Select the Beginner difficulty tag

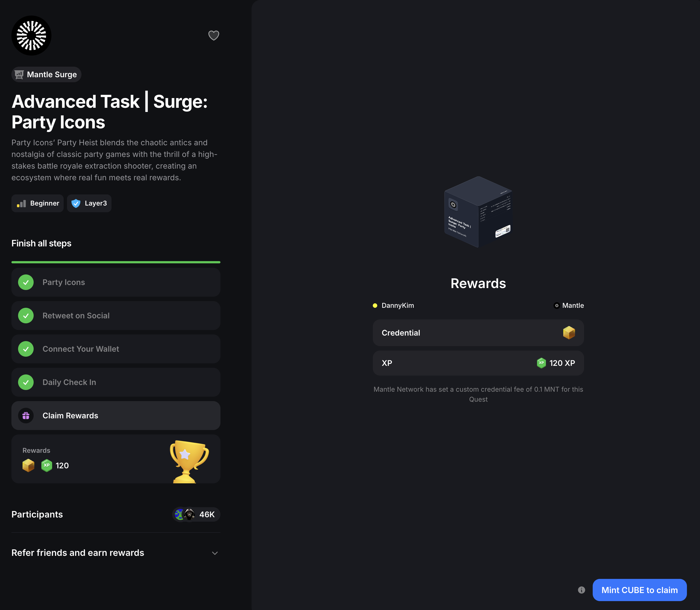(38, 203)
